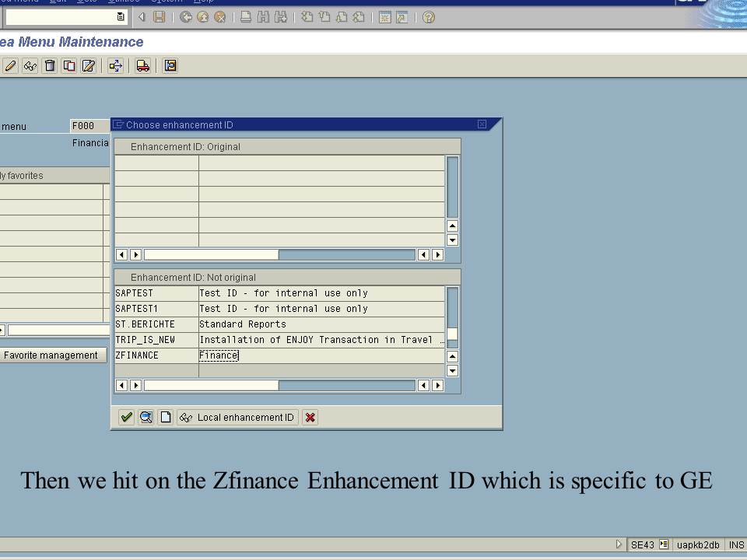Click the red Cancel icon in the dialog
The width and height of the screenshot is (747, 560).
tap(309, 417)
